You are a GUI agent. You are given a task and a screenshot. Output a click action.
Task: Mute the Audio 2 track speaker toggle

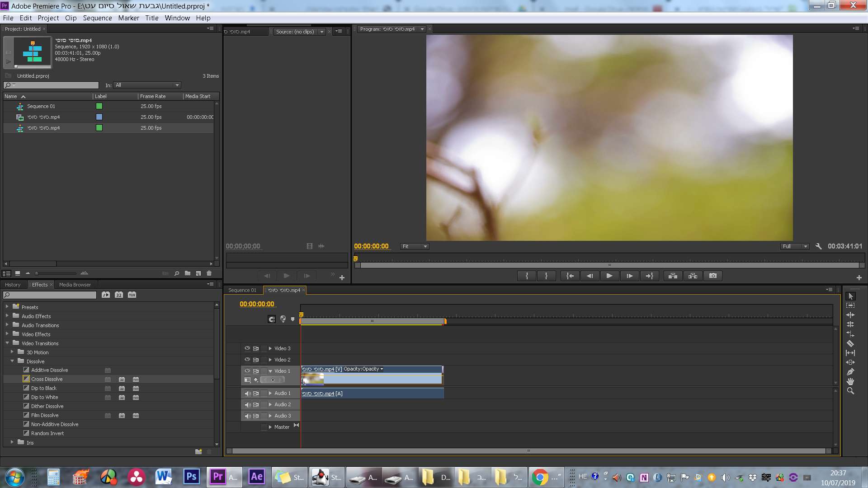click(x=247, y=404)
